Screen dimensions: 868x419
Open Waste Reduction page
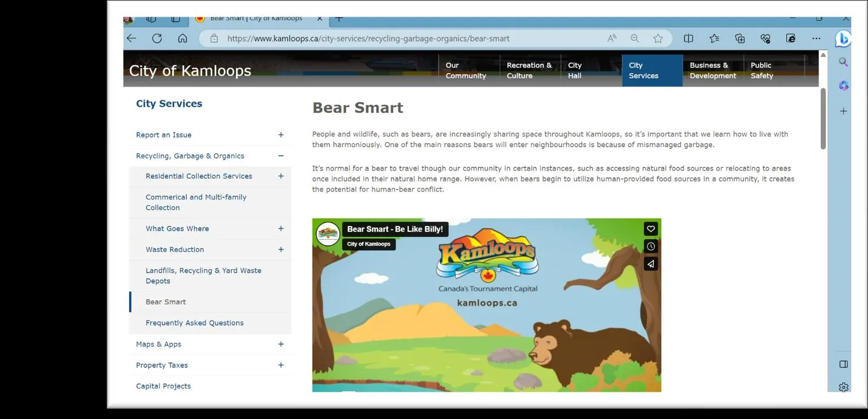click(x=175, y=250)
